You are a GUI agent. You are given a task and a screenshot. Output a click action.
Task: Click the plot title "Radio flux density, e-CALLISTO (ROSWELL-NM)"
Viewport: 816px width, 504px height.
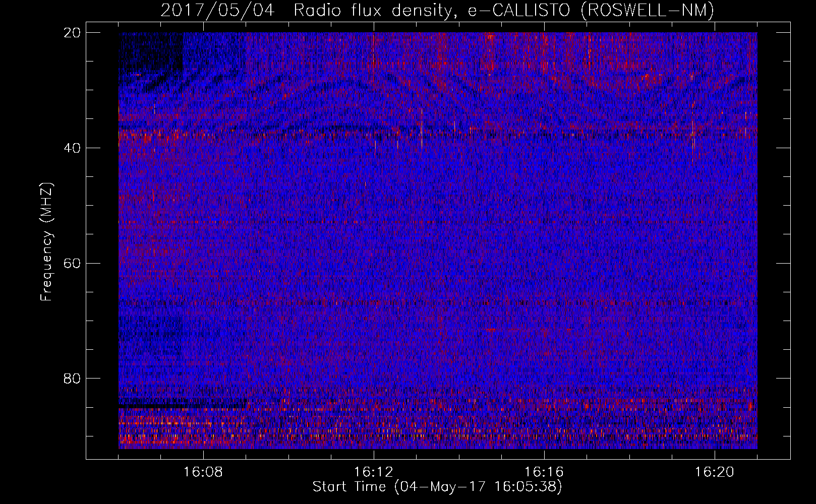coord(504,10)
